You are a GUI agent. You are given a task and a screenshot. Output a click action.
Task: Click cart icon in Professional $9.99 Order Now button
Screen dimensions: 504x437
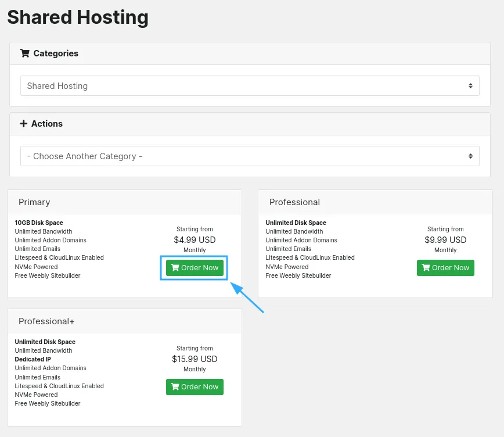click(x=426, y=267)
